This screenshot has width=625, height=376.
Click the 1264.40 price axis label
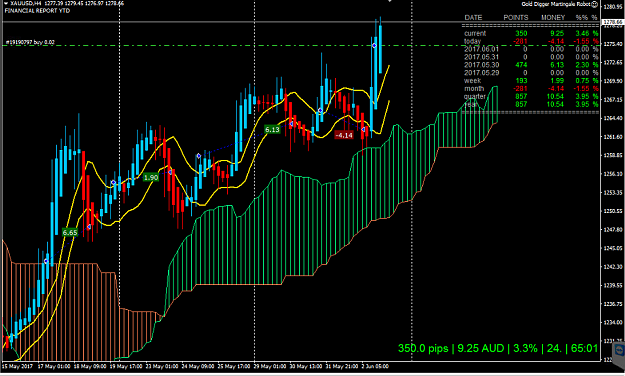tap(613, 118)
